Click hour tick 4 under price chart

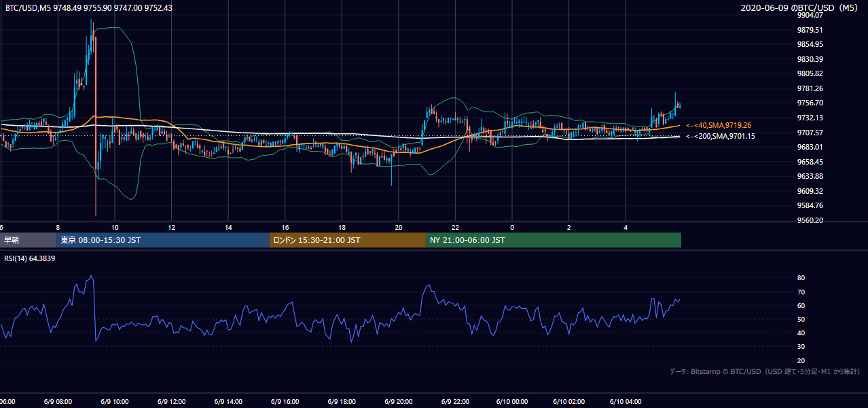[626, 227]
